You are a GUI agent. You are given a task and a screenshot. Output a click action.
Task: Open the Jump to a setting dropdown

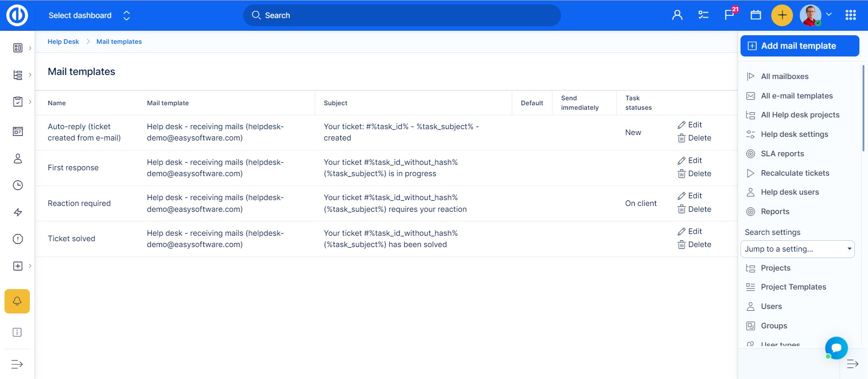(x=797, y=249)
